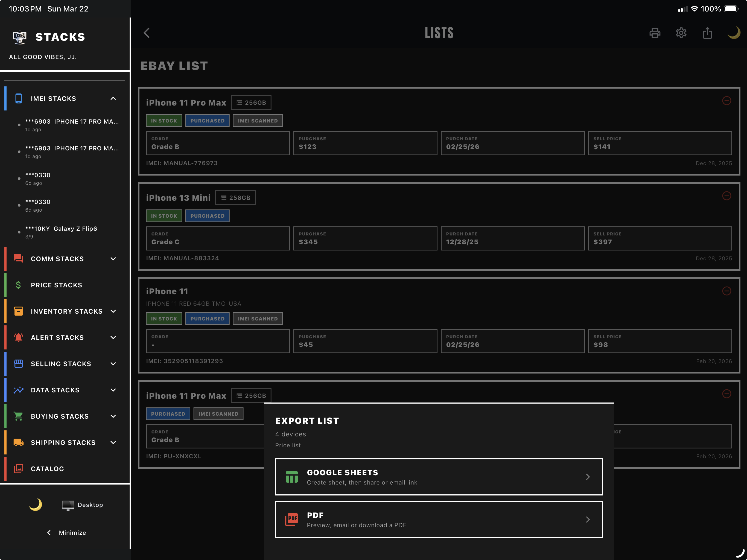Open Comm Stacks via the chat icon

point(18,258)
